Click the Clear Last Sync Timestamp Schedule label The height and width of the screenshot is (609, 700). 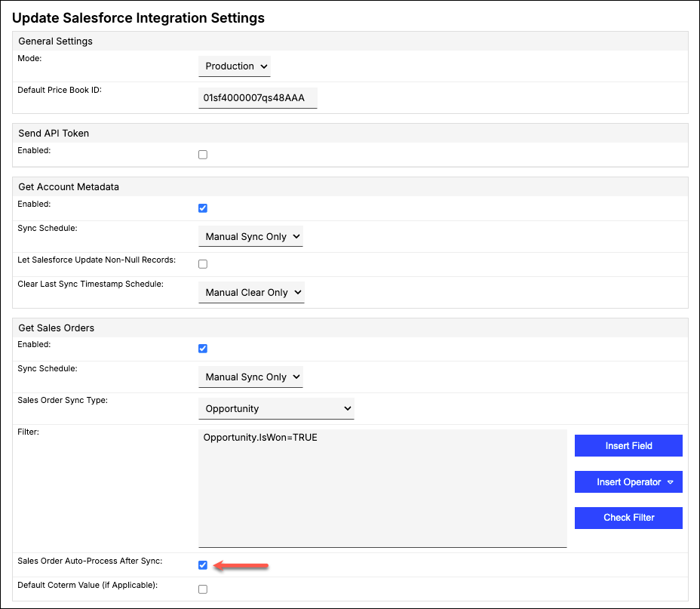point(91,284)
